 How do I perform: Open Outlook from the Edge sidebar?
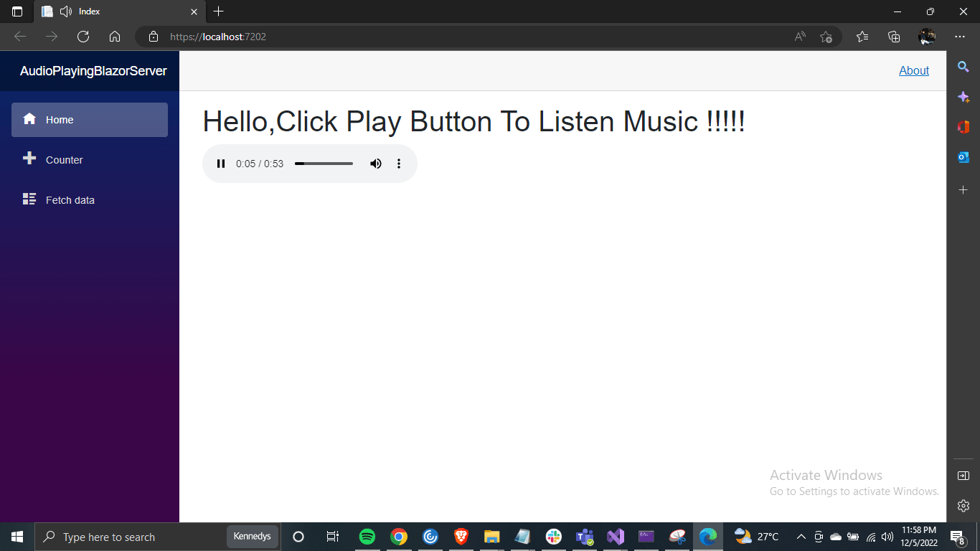point(963,156)
